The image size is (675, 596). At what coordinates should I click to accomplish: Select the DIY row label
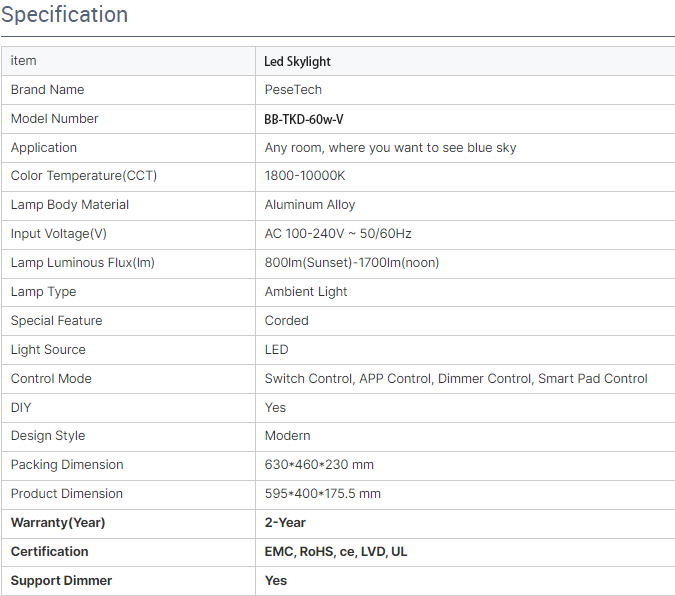(x=21, y=407)
